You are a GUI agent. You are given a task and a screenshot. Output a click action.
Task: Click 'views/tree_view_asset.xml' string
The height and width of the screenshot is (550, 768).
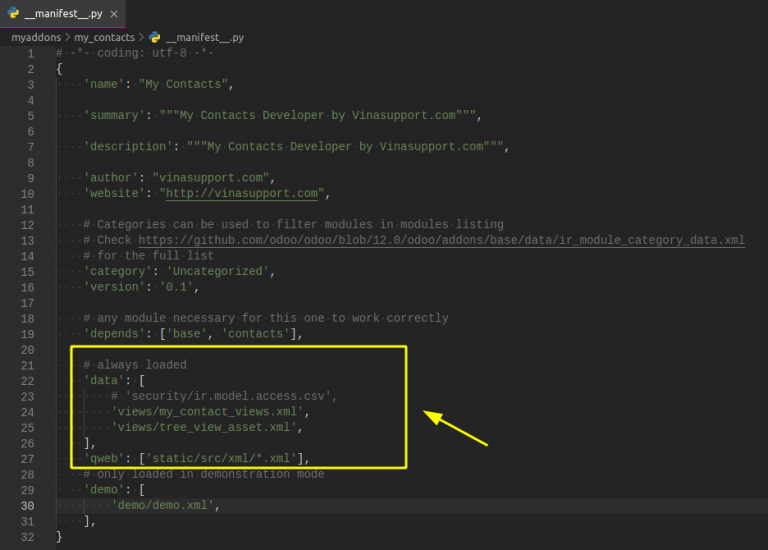click(x=204, y=427)
